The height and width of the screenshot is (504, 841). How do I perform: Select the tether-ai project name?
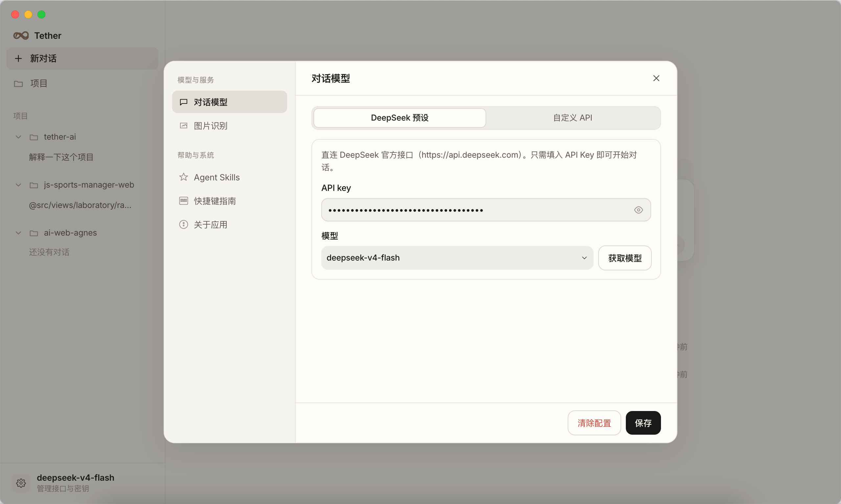coord(60,137)
